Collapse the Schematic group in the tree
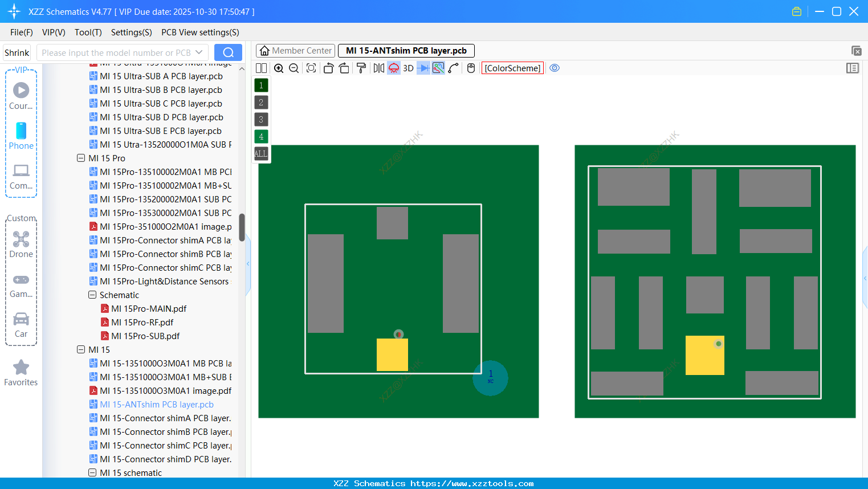868x489 pixels. (x=92, y=295)
